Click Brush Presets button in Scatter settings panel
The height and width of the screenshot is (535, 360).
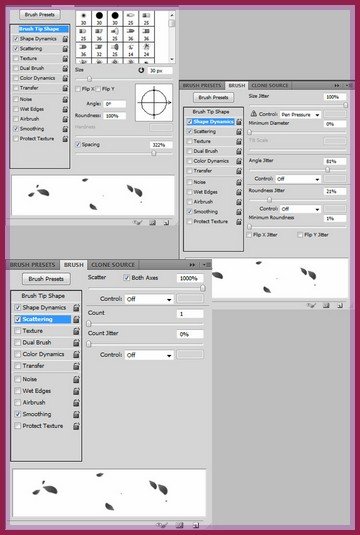(x=46, y=279)
